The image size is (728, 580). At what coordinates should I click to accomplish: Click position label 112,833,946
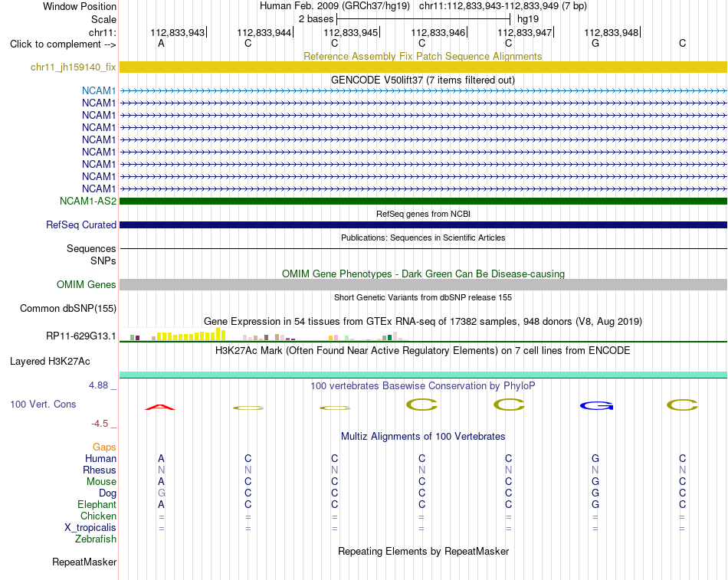click(x=438, y=32)
